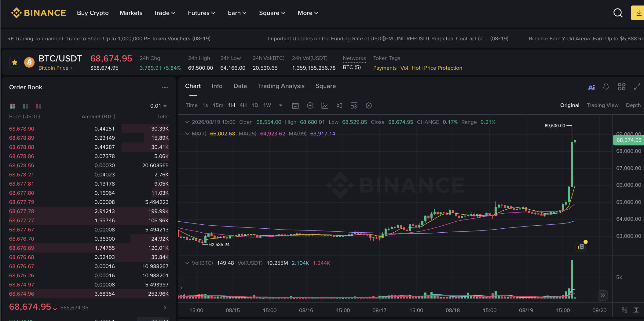Viewport: 644px width, 321px height.
Task: Open the Trading Analysis tab
Action: pos(281,86)
